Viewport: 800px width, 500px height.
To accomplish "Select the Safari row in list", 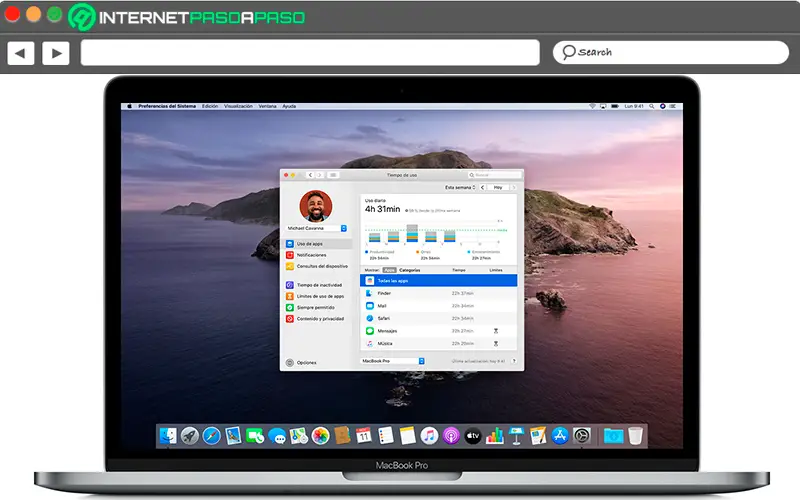I will [x=438, y=318].
